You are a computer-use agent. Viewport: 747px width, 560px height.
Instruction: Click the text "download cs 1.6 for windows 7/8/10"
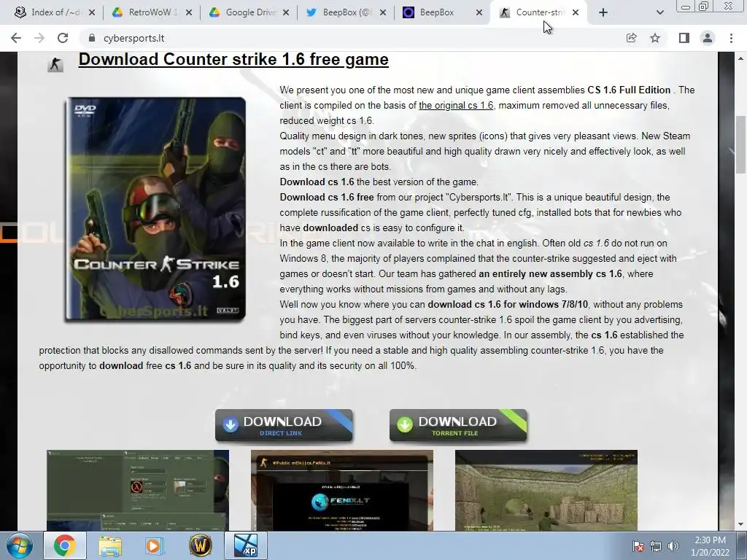508,304
